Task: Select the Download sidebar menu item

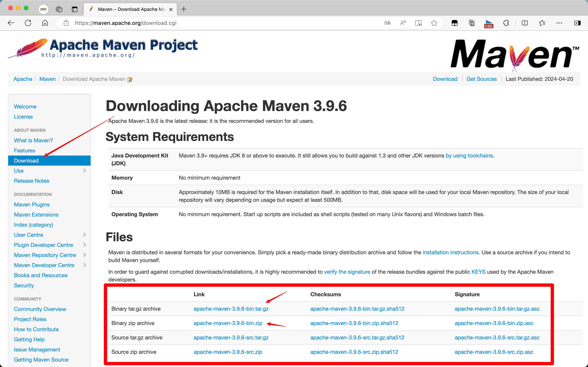Action: pyautogui.click(x=26, y=160)
